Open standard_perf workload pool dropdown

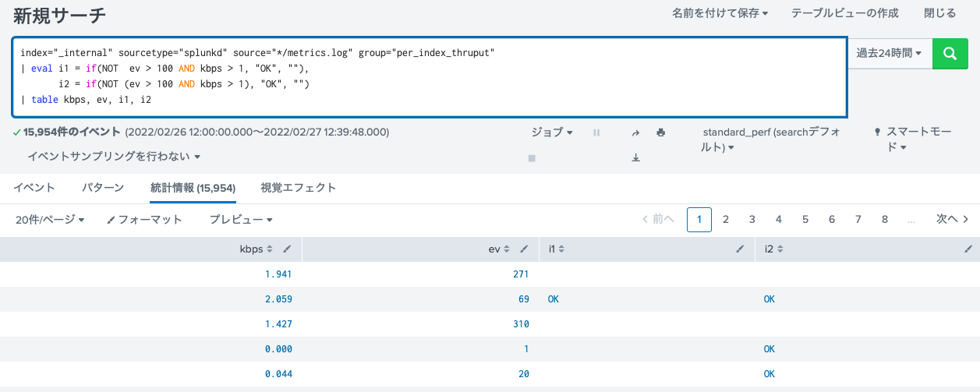pos(772,139)
